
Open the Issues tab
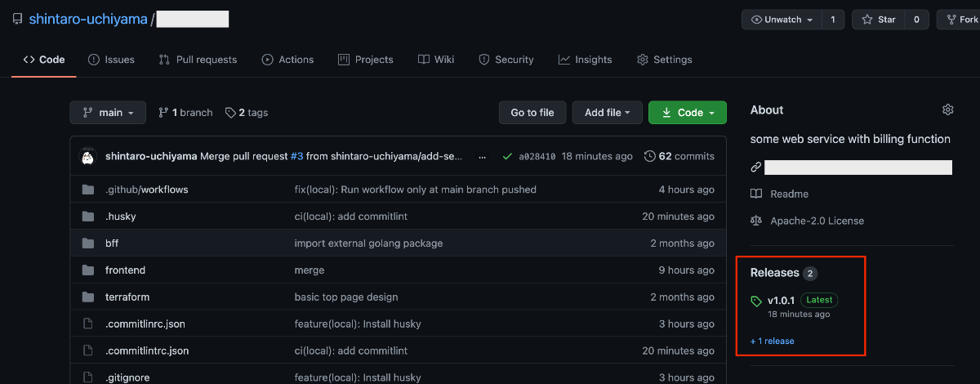(x=111, y=60)
